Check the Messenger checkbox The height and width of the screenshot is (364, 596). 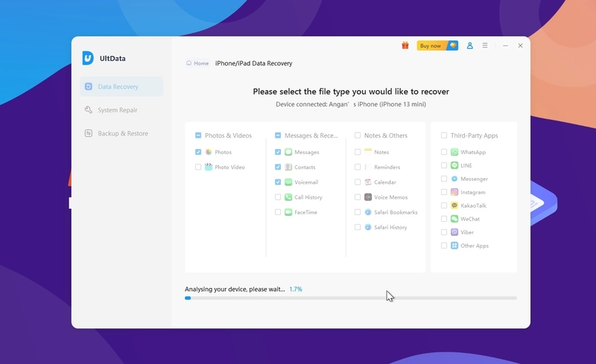444,179
